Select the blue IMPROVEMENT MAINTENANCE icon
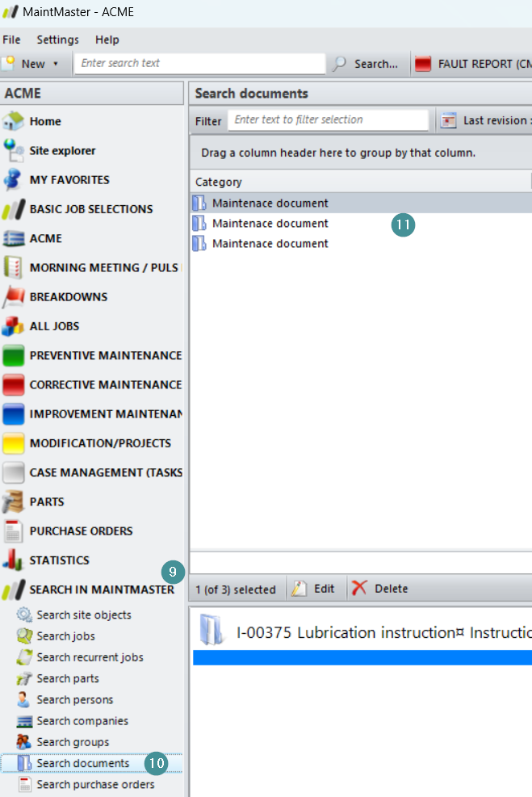The width and height of the screenshot is (532, 797). pos(13,413)
